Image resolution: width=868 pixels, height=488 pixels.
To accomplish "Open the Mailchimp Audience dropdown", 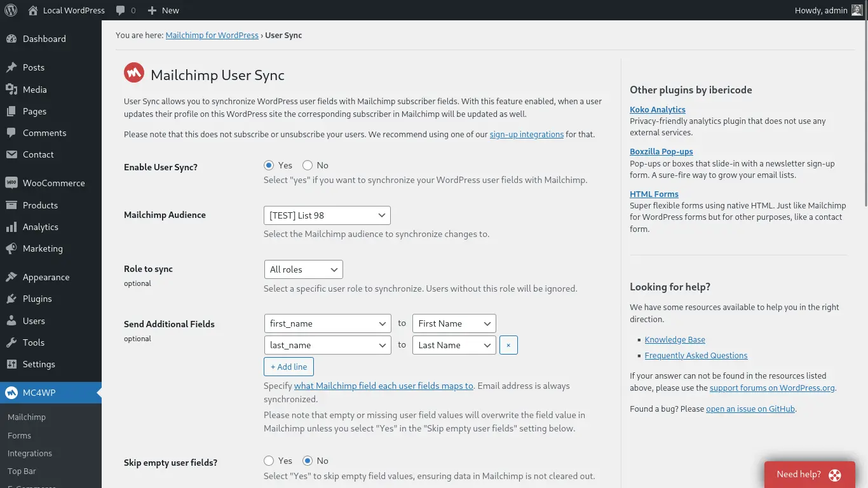I will pos(327,215).
